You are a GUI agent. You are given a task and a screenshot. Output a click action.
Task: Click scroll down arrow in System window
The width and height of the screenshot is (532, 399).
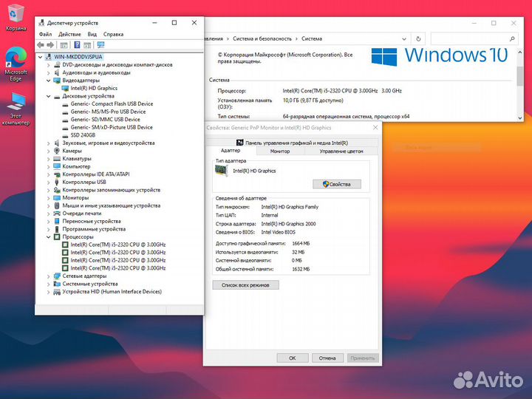click(x=520, y=117)
